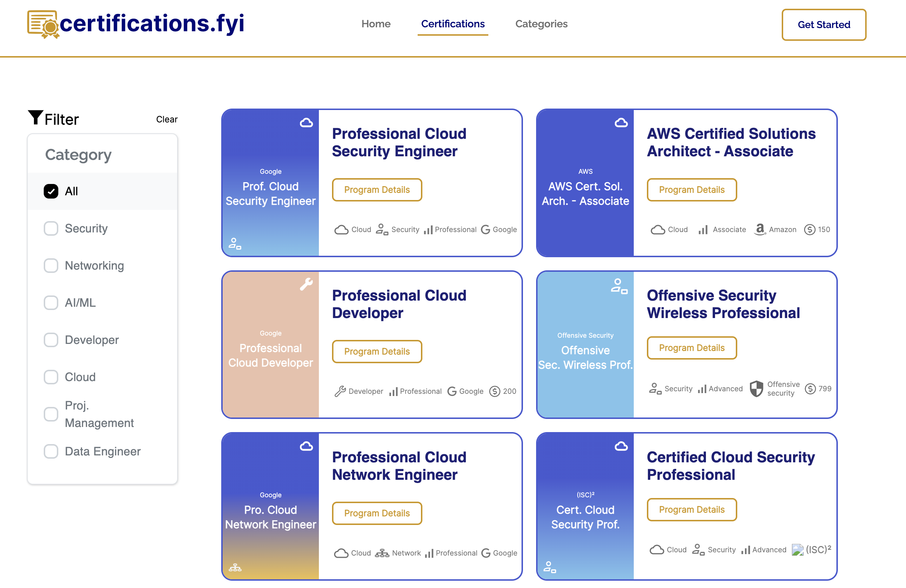Uncheck the All category checkbox
906x588 pixels.
(x=51, y=191)
